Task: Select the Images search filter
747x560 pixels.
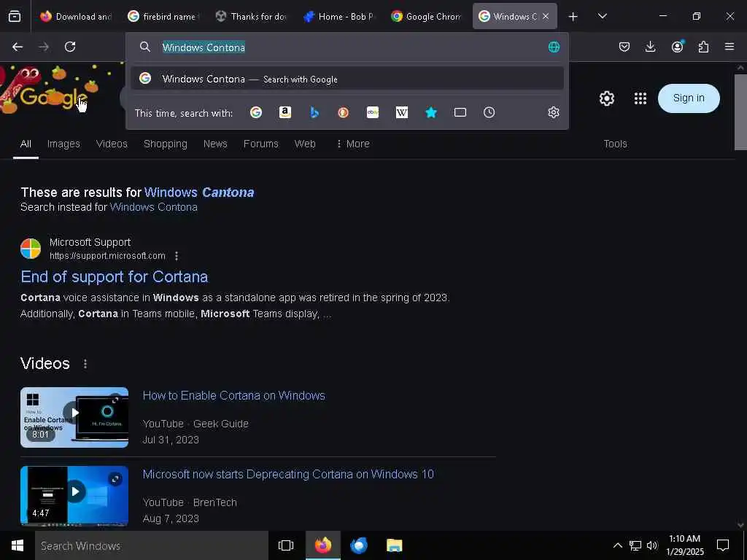Action: pos(63,144)
